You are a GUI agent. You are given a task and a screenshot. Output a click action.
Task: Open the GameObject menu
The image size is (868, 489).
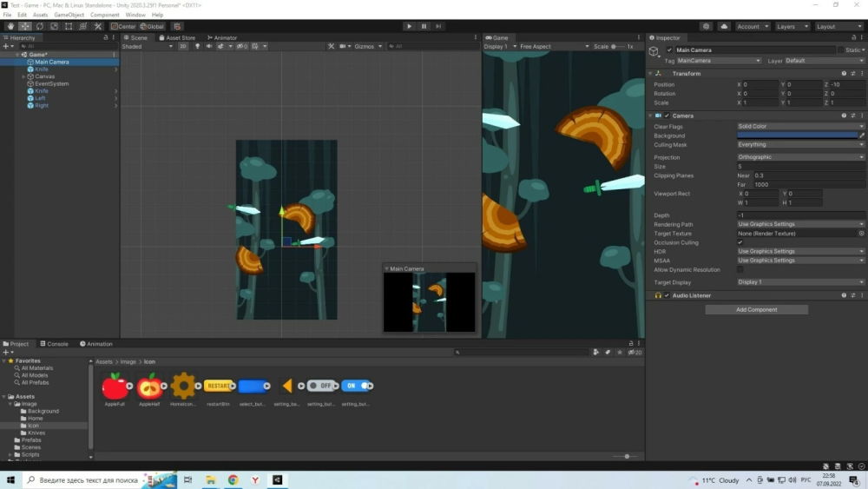[69, 15]
